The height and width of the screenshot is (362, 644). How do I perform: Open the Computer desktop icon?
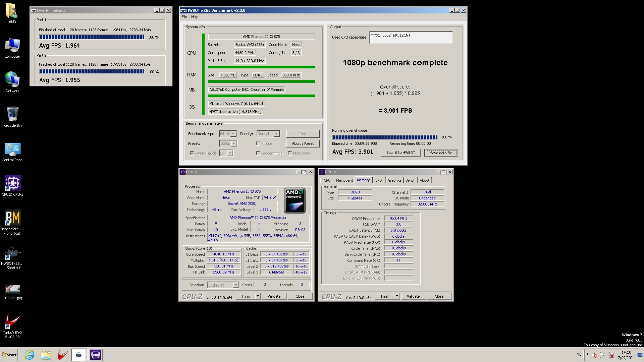pos(12,48)
